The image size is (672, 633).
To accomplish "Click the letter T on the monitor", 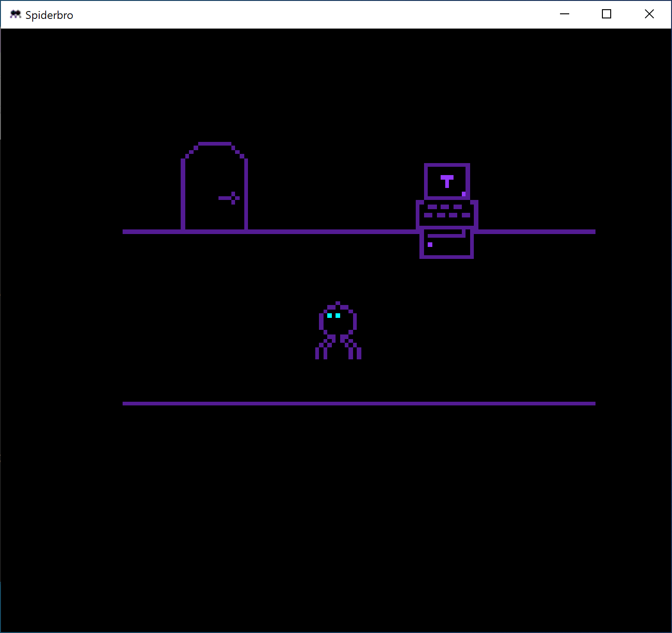I will [447, 181].
